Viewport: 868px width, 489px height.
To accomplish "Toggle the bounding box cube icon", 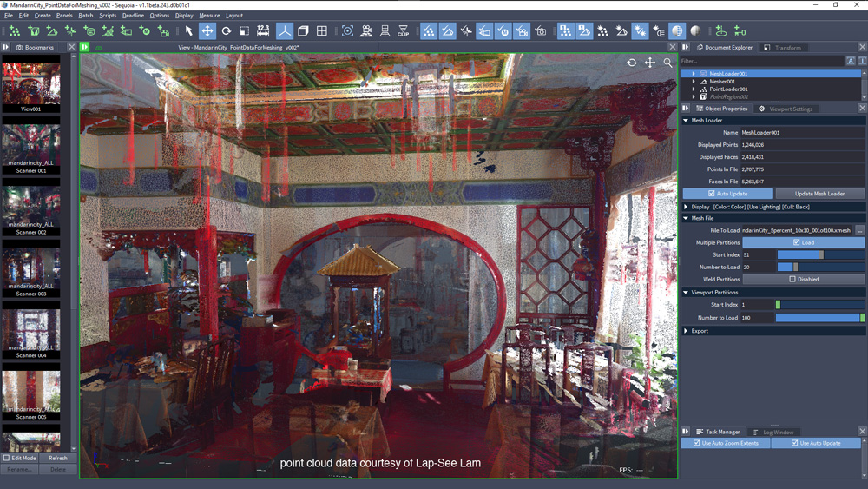I will [303, 31].
